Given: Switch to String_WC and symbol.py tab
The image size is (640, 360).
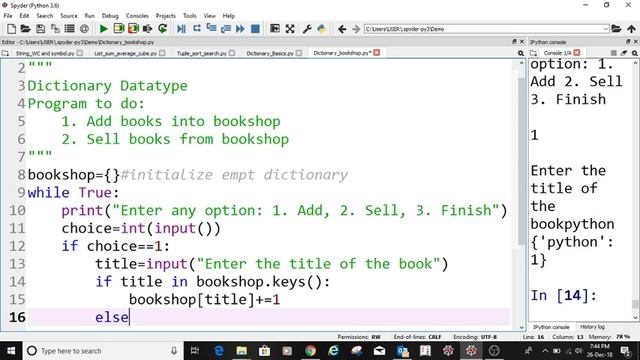Looking at the screenshot, I should point(45,53).
